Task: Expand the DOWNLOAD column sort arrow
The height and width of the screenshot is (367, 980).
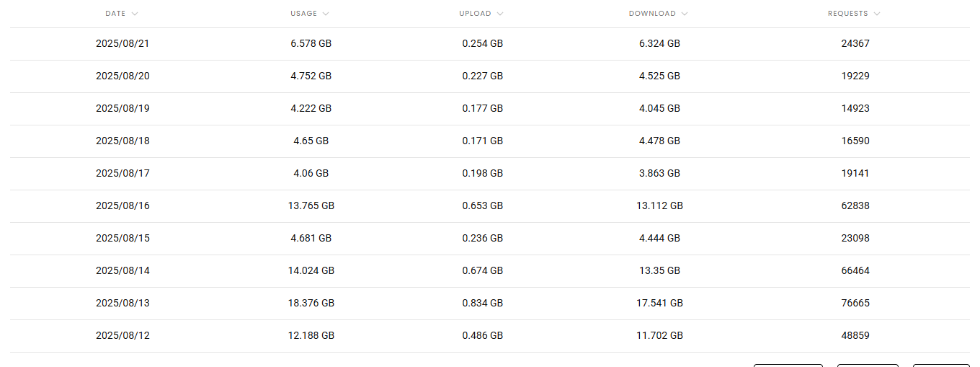Action: 685,14
